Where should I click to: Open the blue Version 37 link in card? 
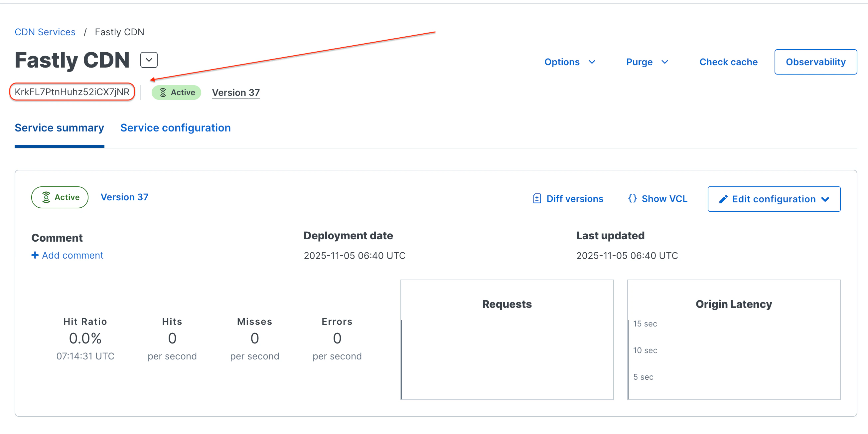tap(124, 197)
